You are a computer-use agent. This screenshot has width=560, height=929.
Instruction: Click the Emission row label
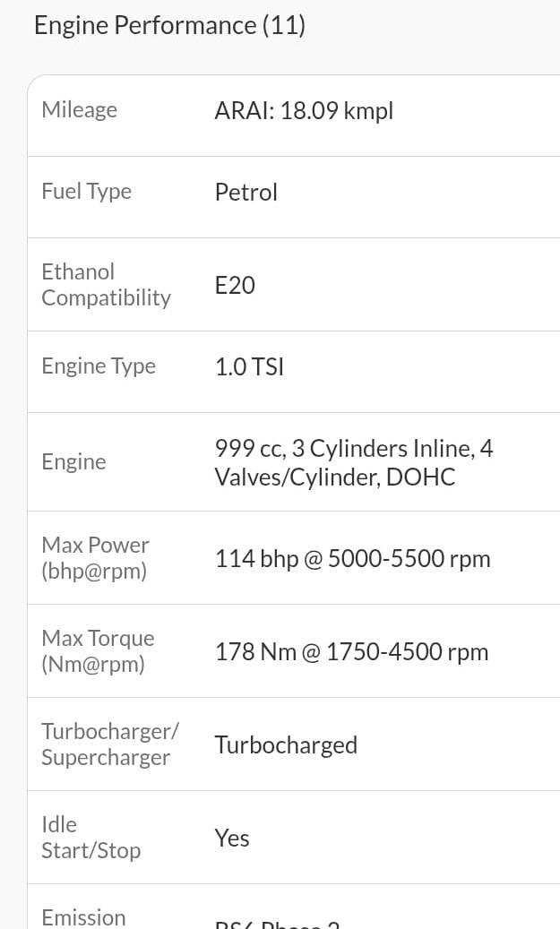(83, 918)
